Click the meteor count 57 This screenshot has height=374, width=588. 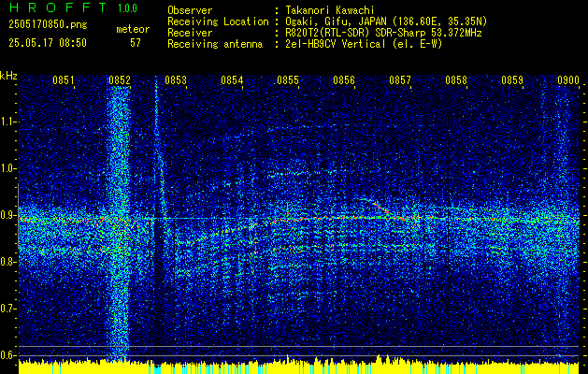click(136, 43)
